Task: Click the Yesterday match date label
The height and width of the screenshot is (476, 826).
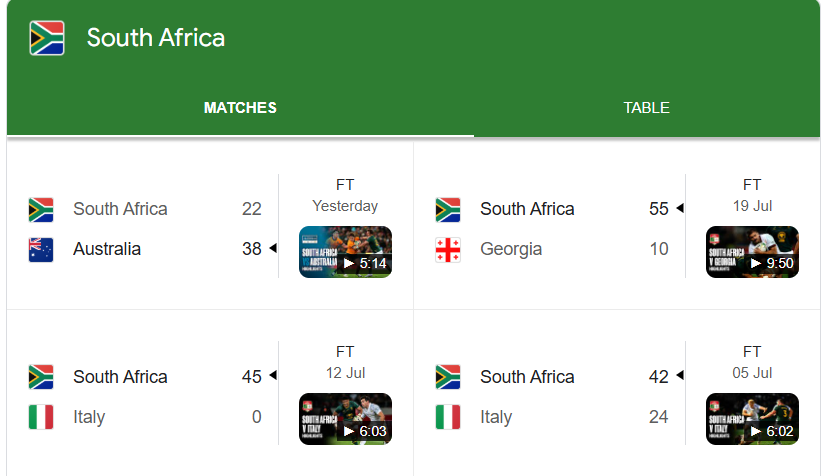Action: pyautogui.click(x=345, y=206)
